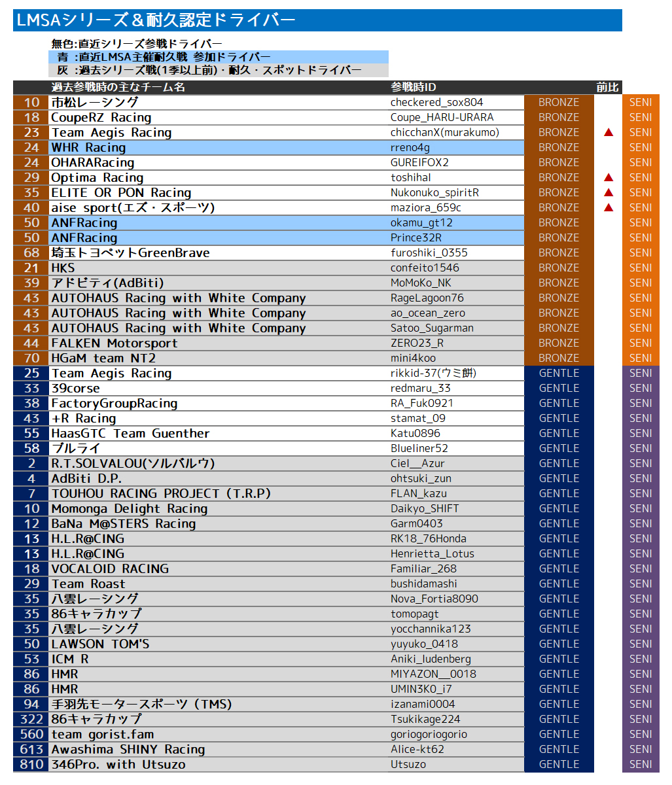This screenshot has width=672, height=785.
Task: Click the red triangle in toshihal row
Action: click(609, 178)
